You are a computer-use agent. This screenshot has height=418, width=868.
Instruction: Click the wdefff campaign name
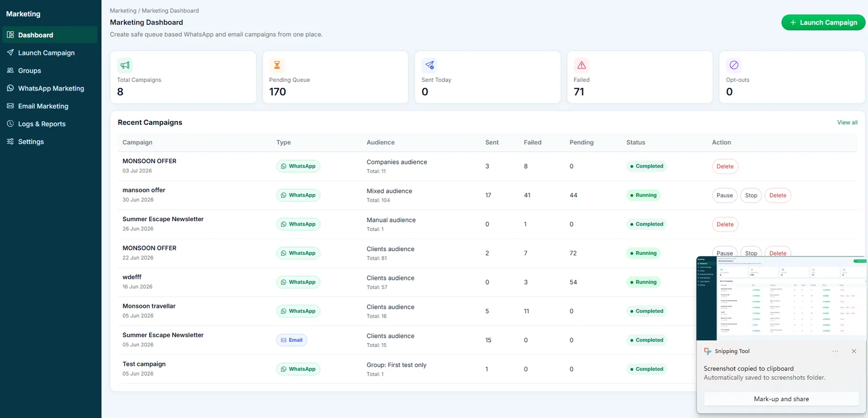pos(132,277)
